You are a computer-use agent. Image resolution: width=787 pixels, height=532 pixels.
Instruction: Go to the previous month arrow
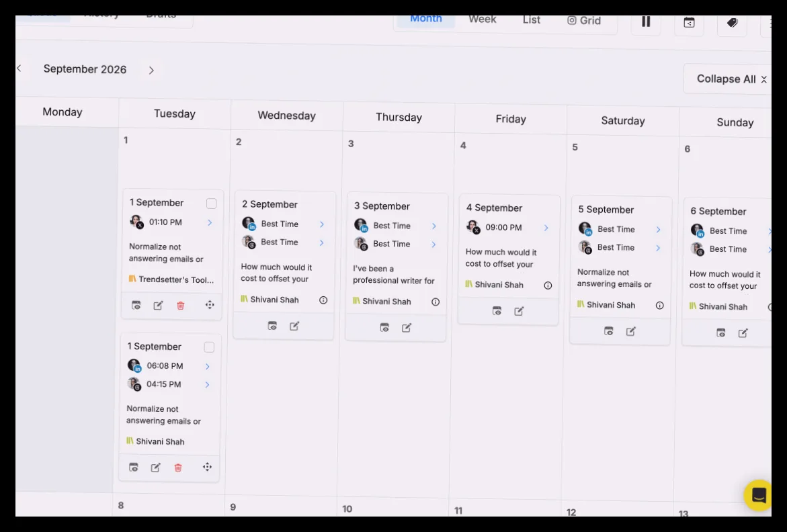(x=19, y=69)
